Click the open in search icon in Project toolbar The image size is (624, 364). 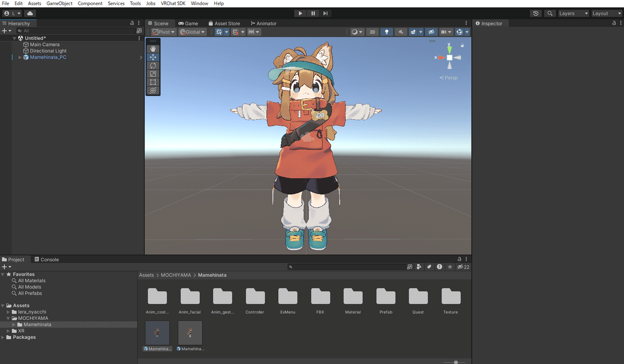pyautogui.click(x=410, y=267)
